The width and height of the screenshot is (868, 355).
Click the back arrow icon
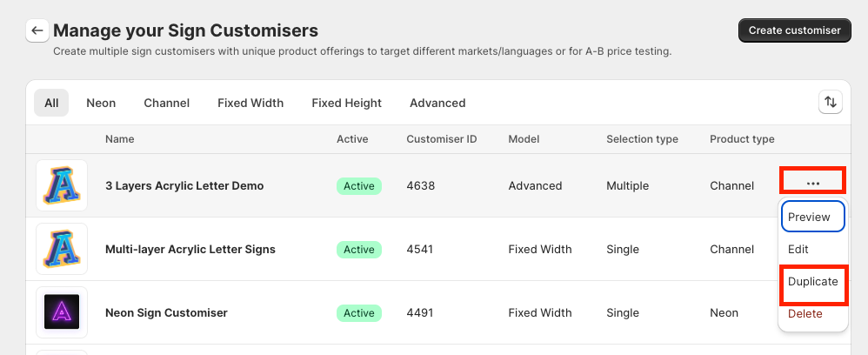coord(37,31)
